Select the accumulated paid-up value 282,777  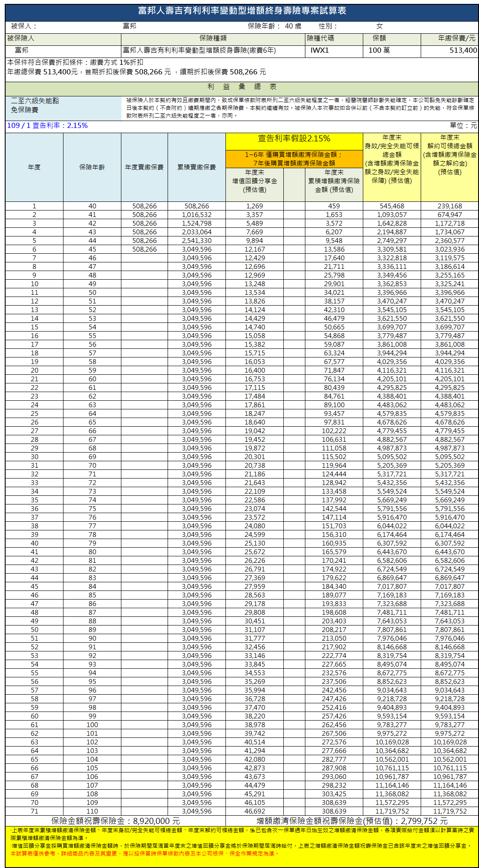334,759
